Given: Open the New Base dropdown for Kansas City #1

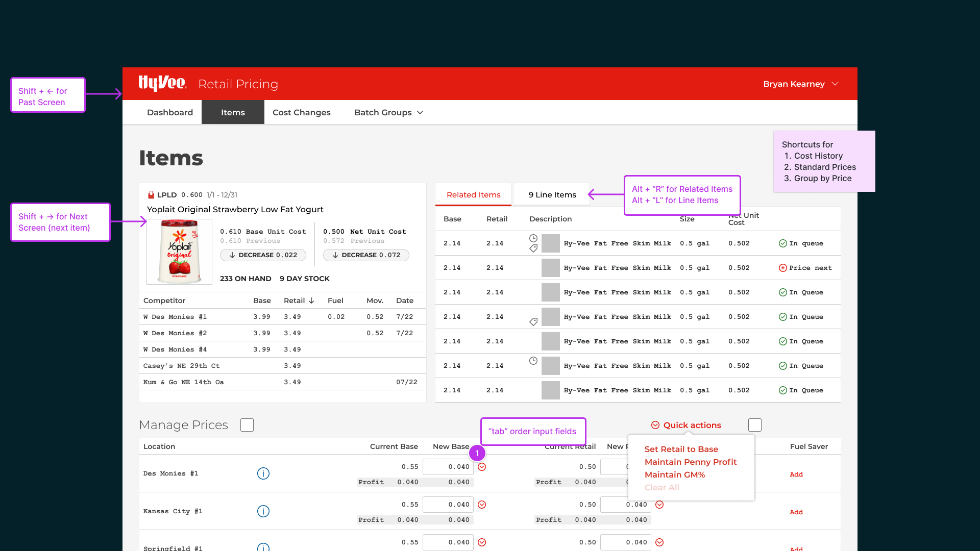Looking at the screenshot, I should (x=482, y=505).
